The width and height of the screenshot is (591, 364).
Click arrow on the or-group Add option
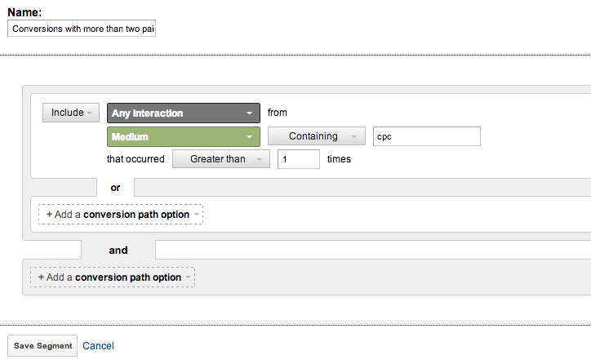(x=197, y=215)
